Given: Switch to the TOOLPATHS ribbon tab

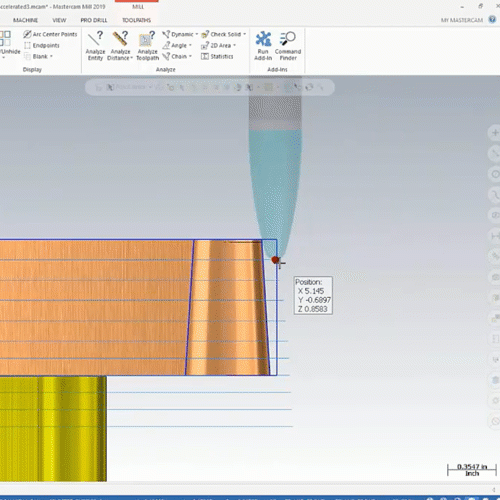Looking at the screenshot, I should click(136, 20).
